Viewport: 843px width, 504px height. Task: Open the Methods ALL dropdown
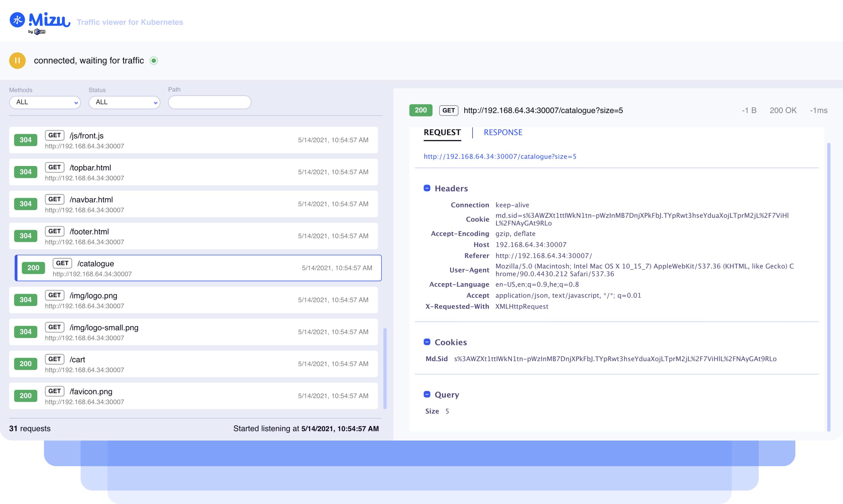45,102
